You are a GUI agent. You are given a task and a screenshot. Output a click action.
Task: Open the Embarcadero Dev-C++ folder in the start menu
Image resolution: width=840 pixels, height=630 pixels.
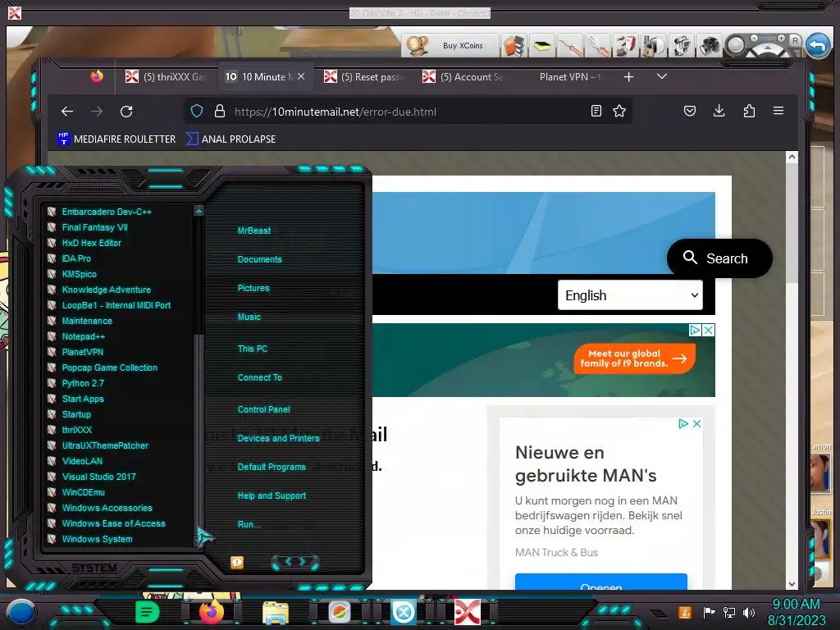107,212
